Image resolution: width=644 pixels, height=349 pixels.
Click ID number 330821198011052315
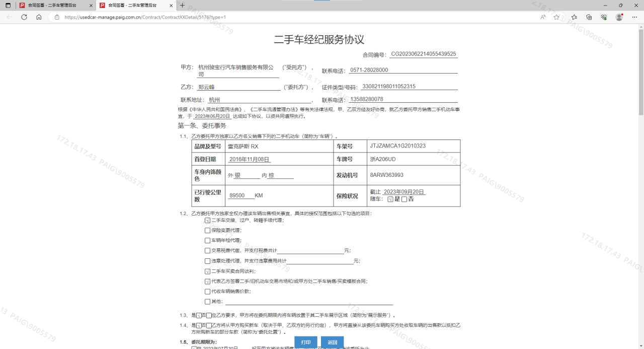pyautogui.click(x=389, y=87)
